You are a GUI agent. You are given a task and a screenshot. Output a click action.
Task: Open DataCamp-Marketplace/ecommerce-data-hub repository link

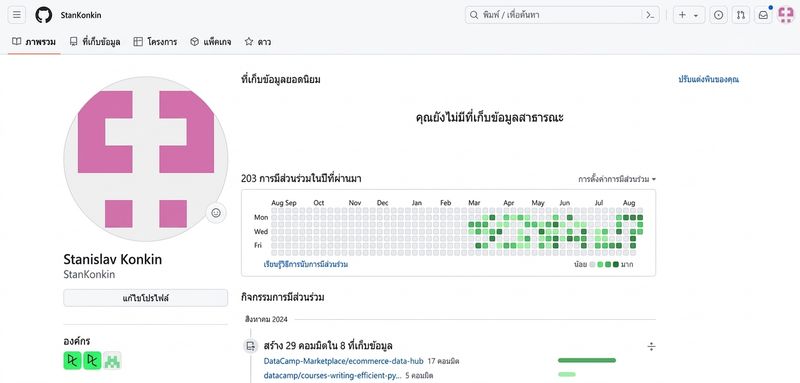pos(343,361)
